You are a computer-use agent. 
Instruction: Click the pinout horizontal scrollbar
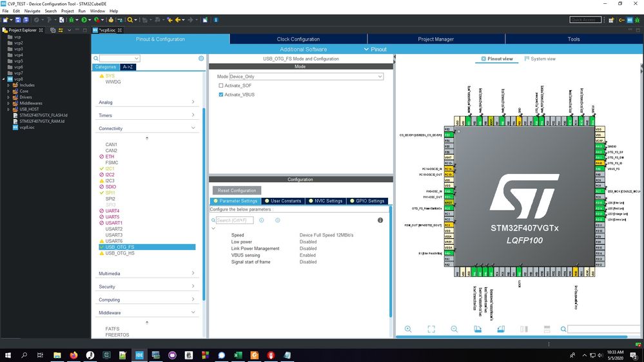pos(511,337)
